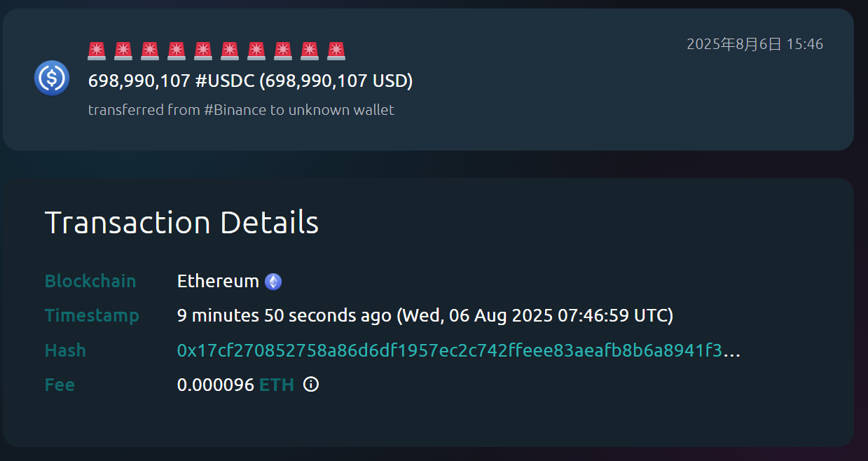Expand the truncated hash ellipsis
This screenshot has width=868, height=461.
(731, 352)
